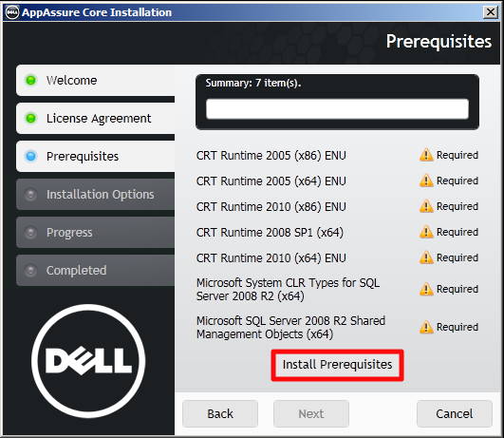This screenshot has height=438, width=504.
Task: Click the gray dot beside Installation Options
Action: pos(31,195)
